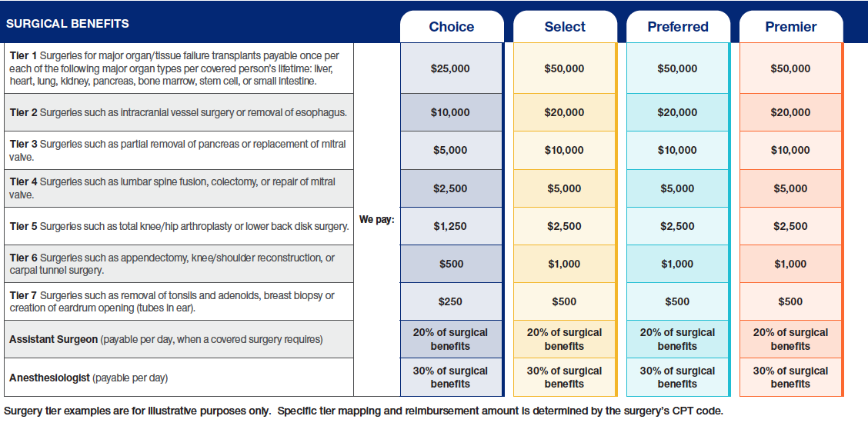Select the Choice plan tab
The image size is (868, 426).
coord(451,27)
